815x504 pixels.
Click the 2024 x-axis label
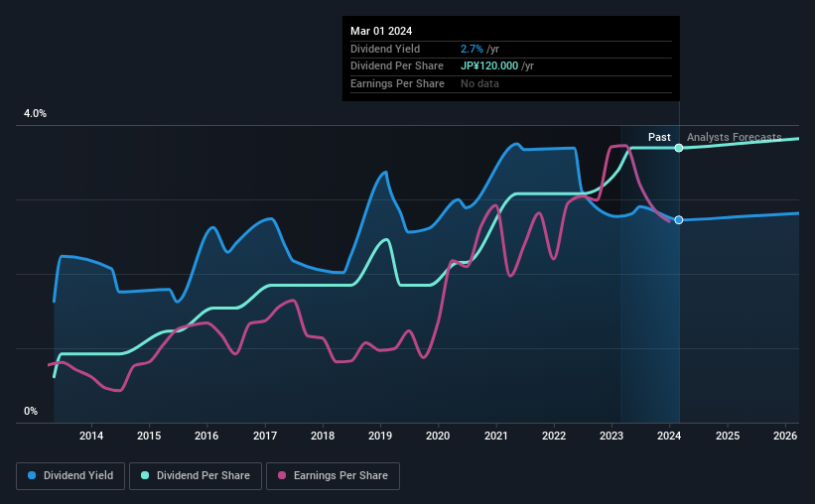click(x=669, y=436)
